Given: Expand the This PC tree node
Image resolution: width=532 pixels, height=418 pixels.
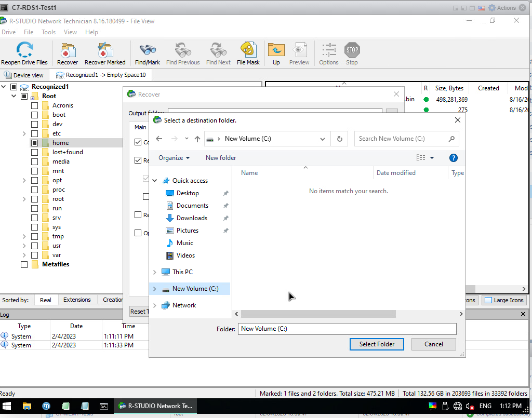Looking at the screenshot, I should 155,272.
